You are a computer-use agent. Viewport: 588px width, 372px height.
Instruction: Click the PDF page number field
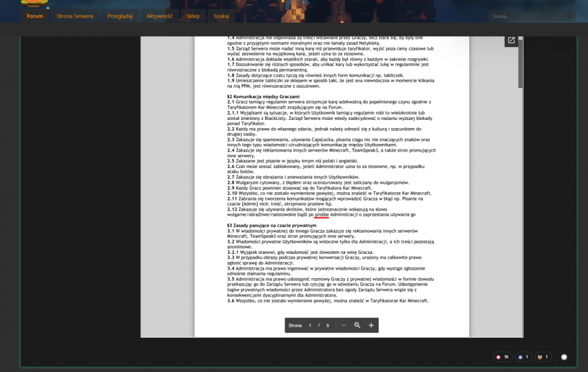point(310,325)
